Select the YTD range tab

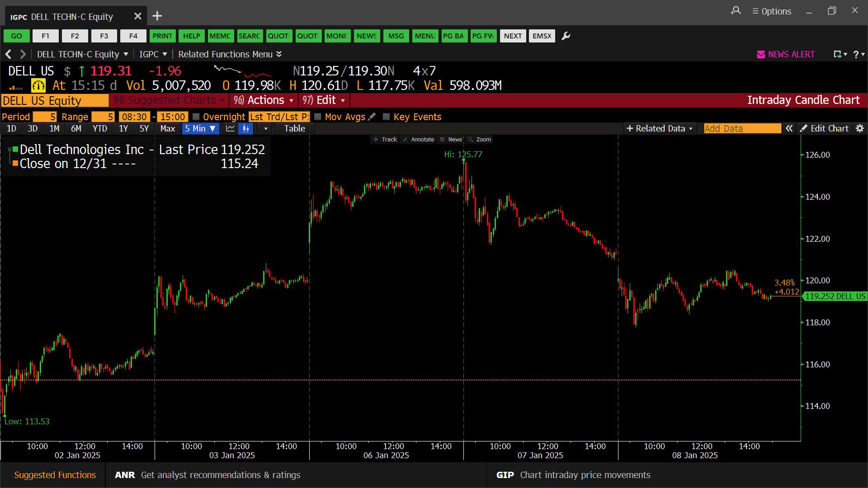coord(99,129)
